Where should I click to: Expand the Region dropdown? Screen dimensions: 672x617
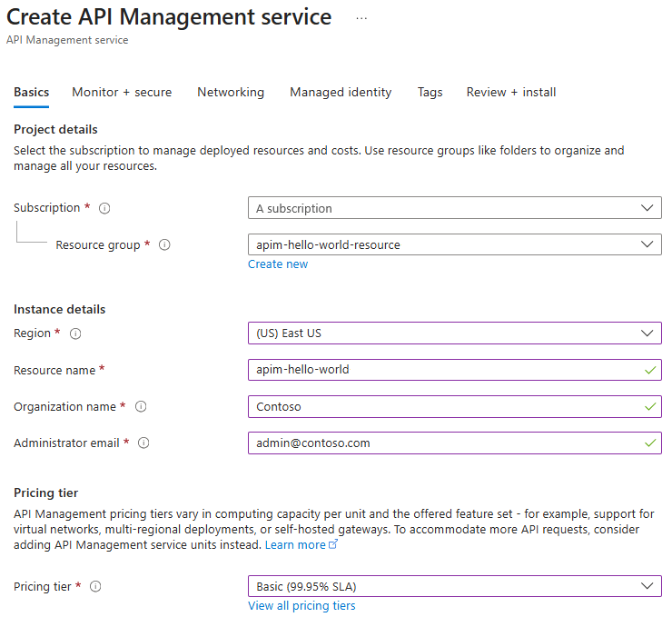(x=454, y=333)
